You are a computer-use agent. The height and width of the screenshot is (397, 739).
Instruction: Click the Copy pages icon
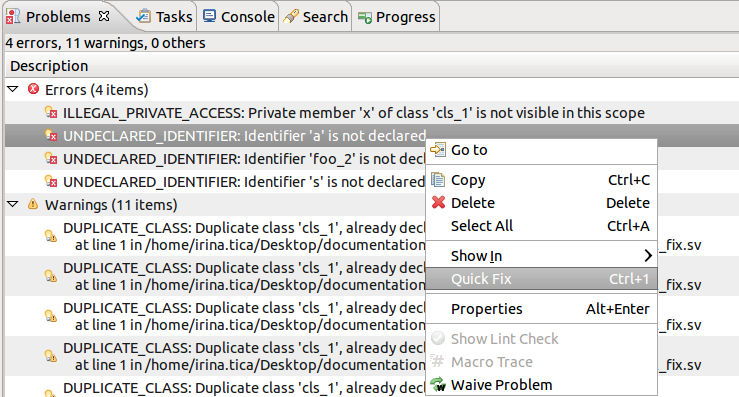coord(438,180)
